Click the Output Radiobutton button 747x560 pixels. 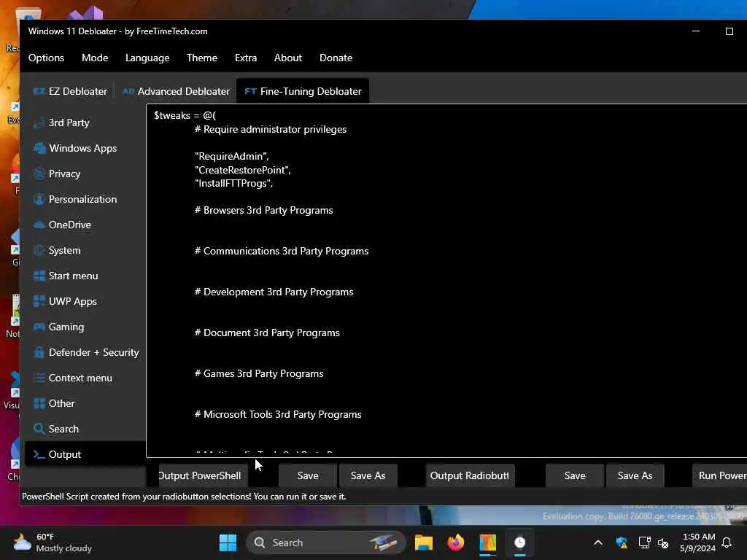tap(470, 475)
